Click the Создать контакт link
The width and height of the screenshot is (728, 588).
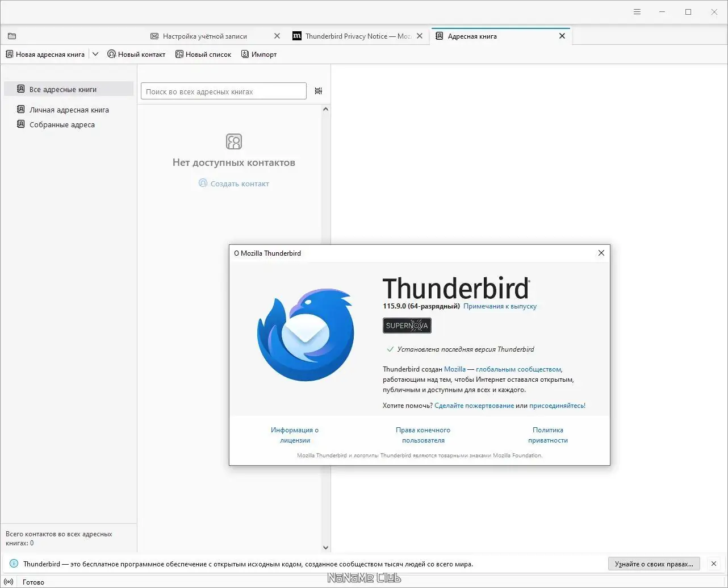(234, 184)
